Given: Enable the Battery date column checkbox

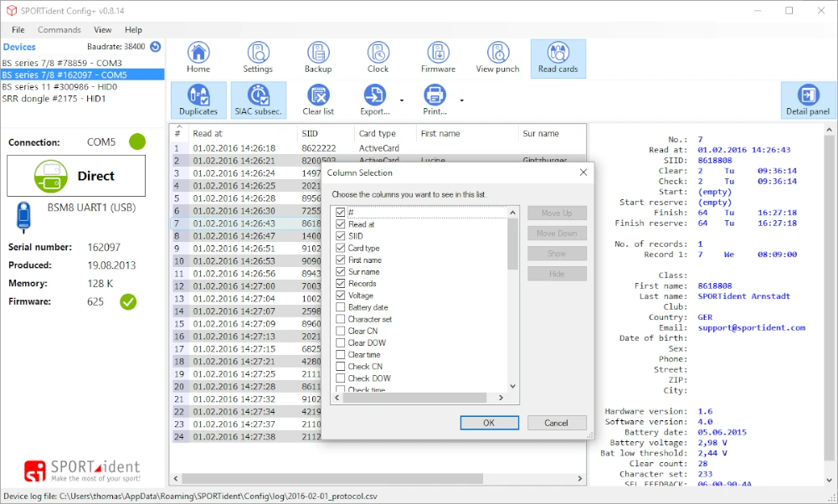Looking at the screenshot, I should [341, 306].
